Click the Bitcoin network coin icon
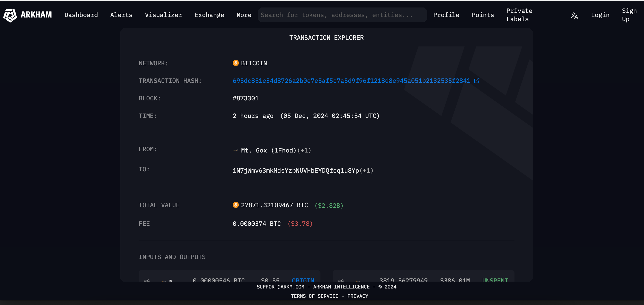Image resolution: width=644 pixels, height=305 pixels. [x=236, y=63]
